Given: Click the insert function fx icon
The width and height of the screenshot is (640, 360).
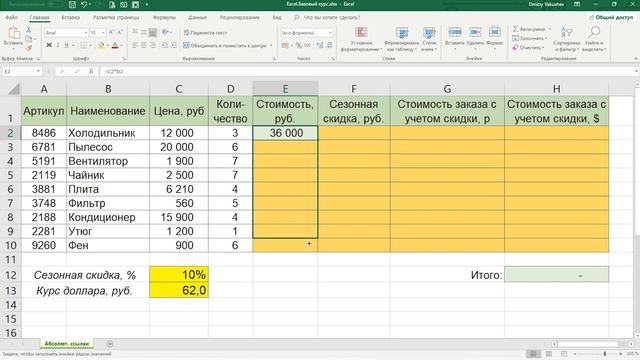Looking at the screenshot, I should click(91, 71).
